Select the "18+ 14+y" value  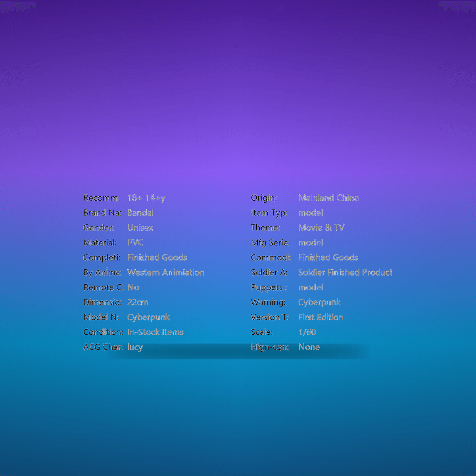[x=146, y=198]
